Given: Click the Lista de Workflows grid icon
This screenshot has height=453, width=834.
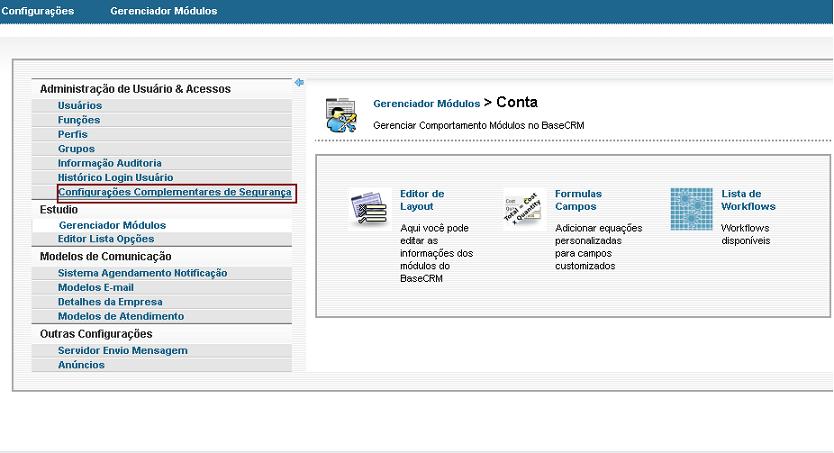Looking at the screenshot, I should click(x=691, y=208).
